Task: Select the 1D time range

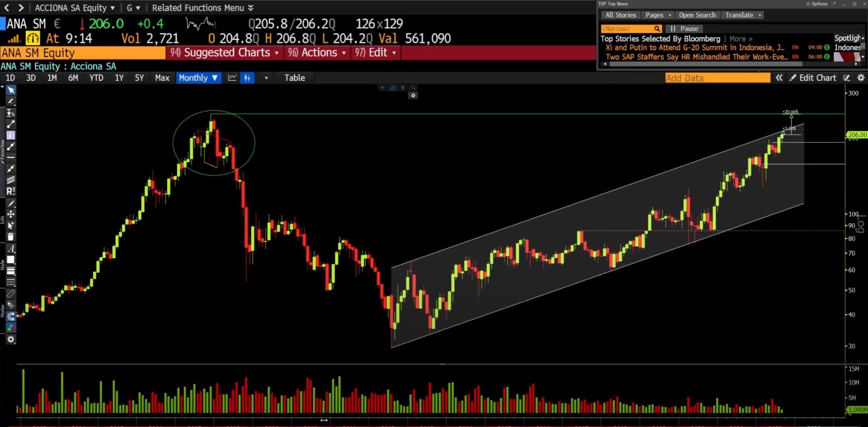Action: click(x=10, y=78)
